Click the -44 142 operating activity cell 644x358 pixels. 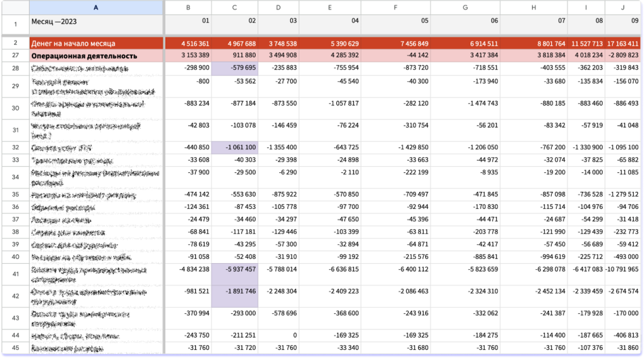point(396,56)
